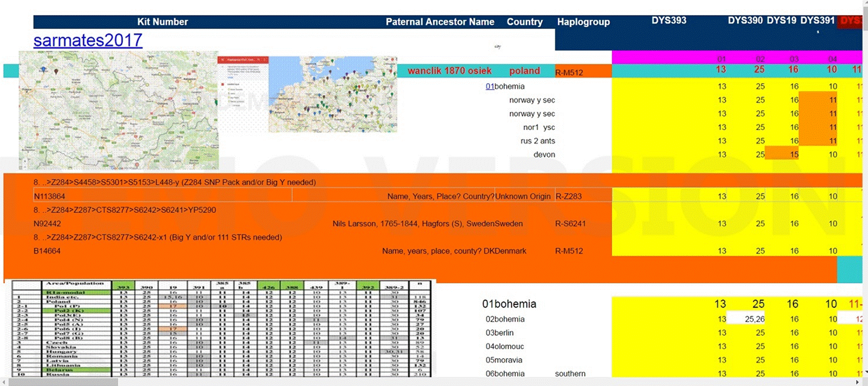Click the S6242-x1 Big Y heading row
868x386 pixels.
click(x=158, y=237)
